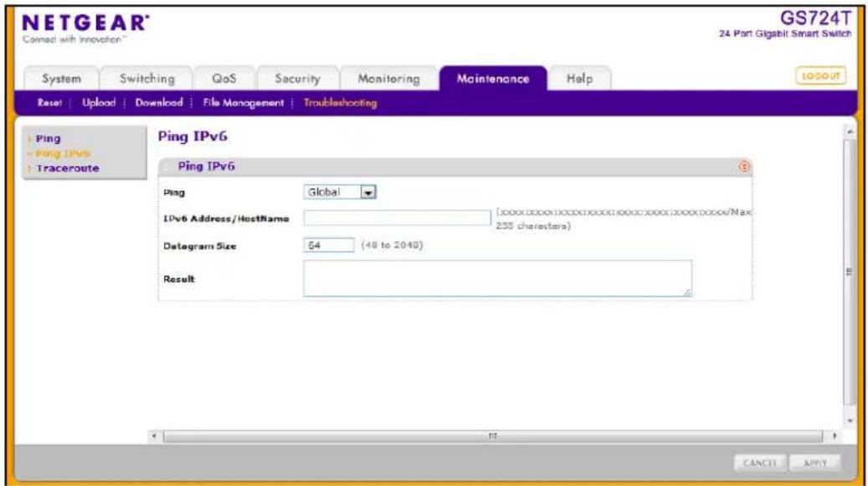The image size is (868, 486).
Task: Click the horizontal scrollbar left arrow
Action: click(155, 437)
